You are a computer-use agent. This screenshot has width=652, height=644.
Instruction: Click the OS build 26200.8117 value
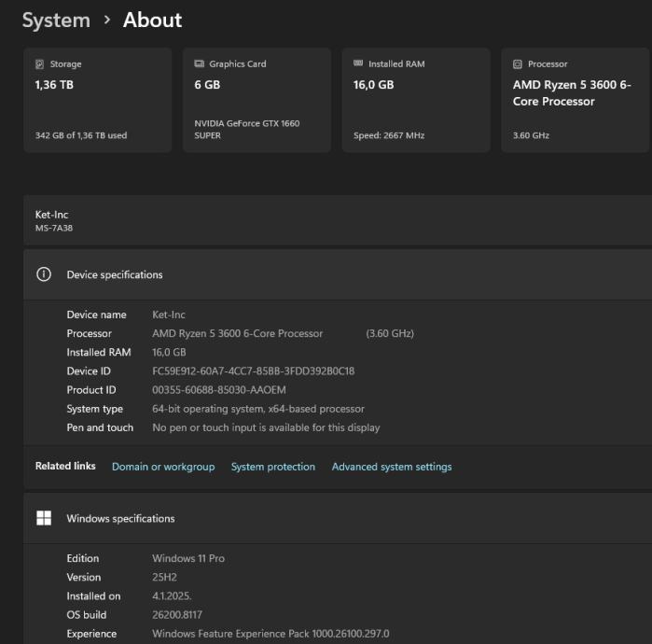(x=176, y=615)
